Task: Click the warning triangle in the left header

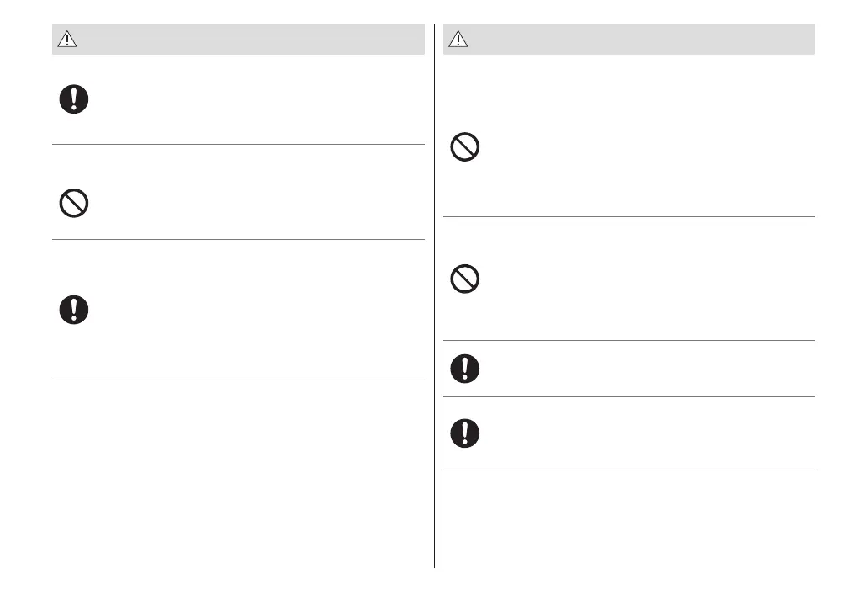Action: point(67,40)
